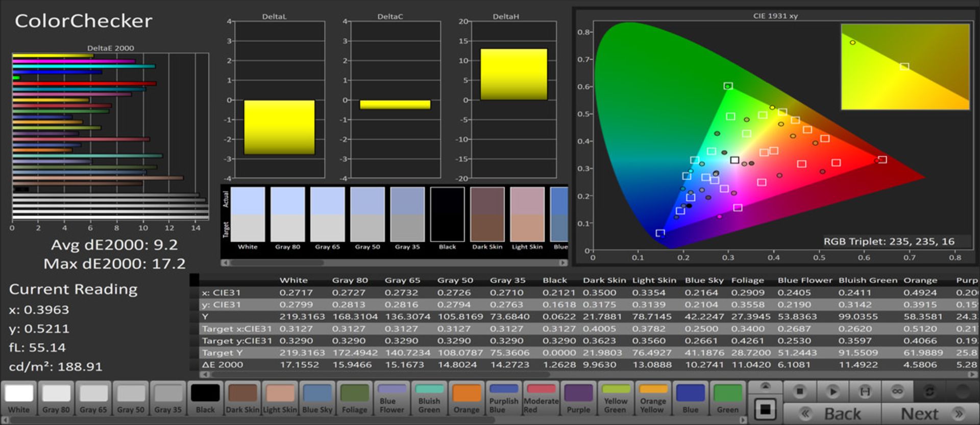Select the Yellow Green patch
The image size is (980, 425).
[x=616, y=398]
